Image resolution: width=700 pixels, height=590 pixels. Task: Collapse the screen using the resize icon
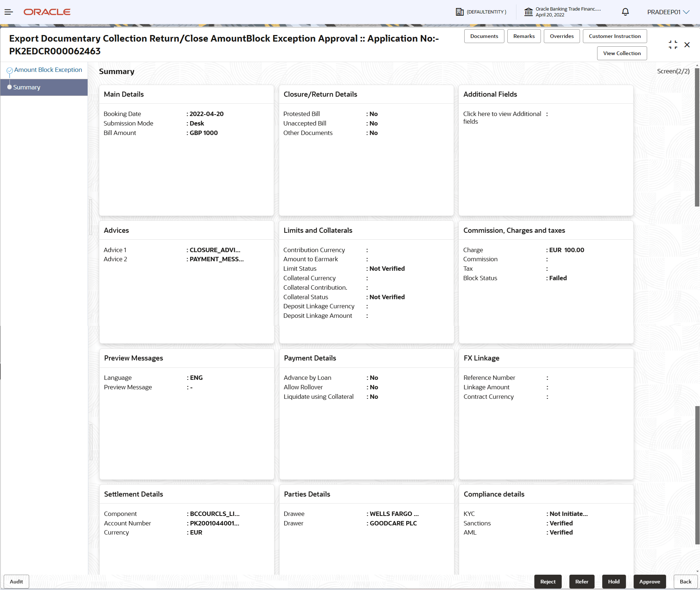[x=673, y=45]
